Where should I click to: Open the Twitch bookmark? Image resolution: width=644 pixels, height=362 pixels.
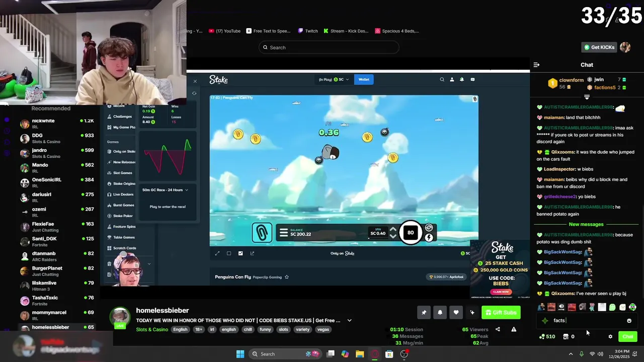[x=308, y=31]
